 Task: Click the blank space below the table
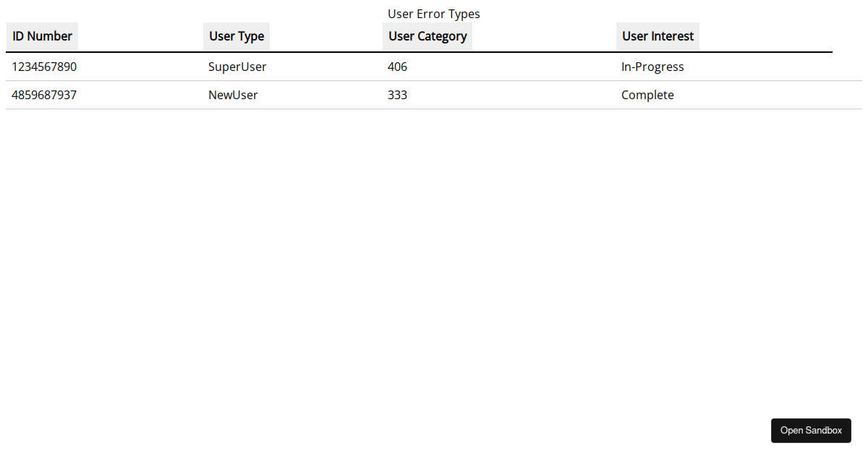click(434, 261)
